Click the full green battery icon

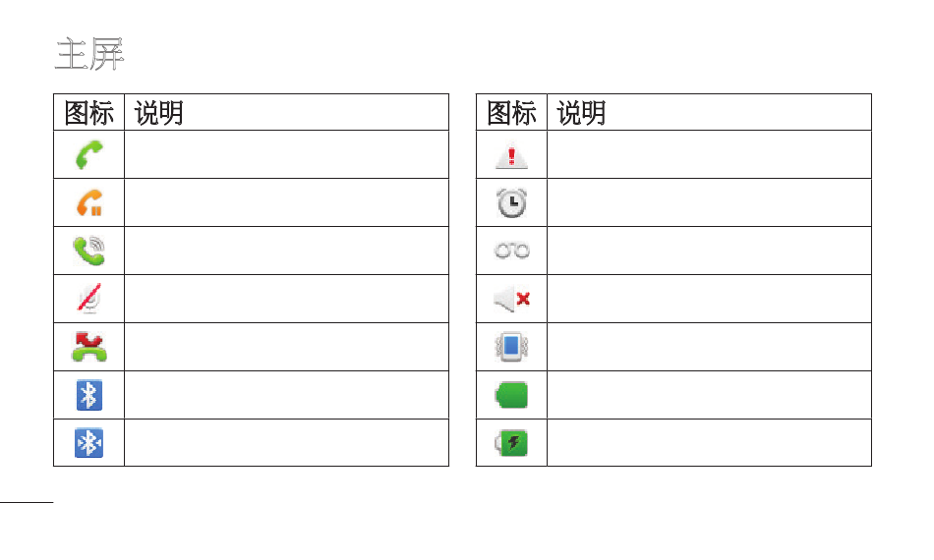pos(511,395)
